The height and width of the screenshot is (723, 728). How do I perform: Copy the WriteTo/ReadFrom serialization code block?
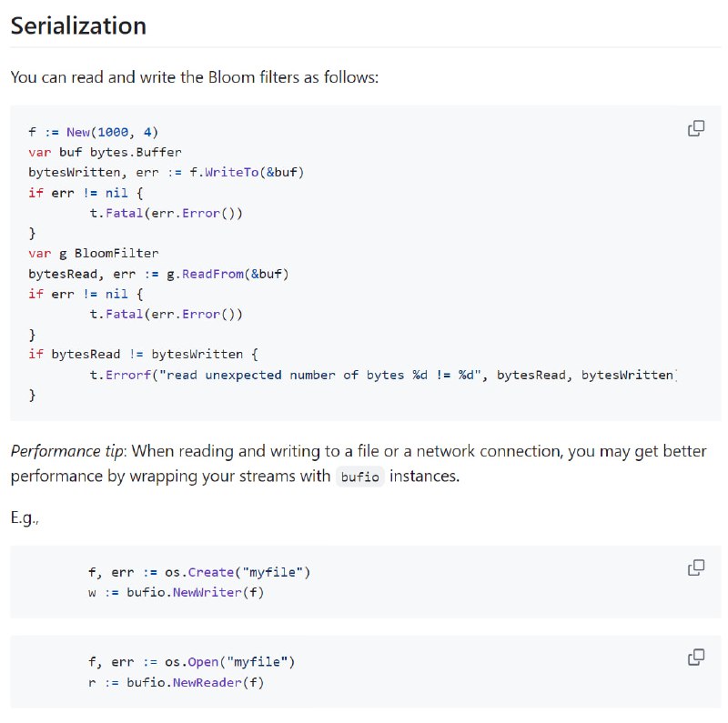696,128
